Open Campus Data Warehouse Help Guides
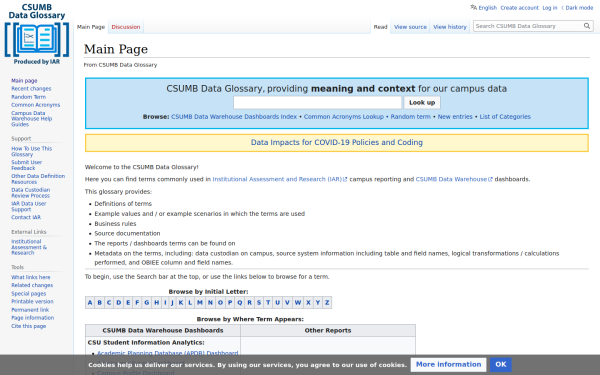Viewport: 600px width, 375px height. [x=31, y=119]
